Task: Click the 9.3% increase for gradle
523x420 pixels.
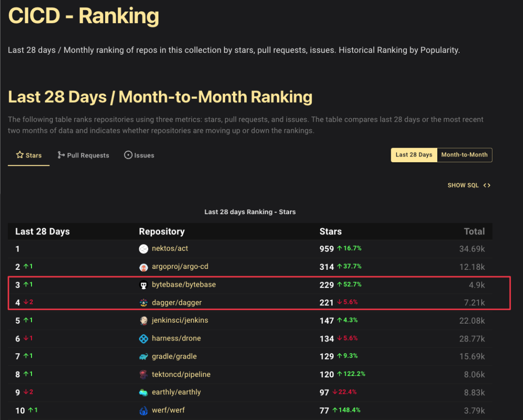Action: coord(347,356)
